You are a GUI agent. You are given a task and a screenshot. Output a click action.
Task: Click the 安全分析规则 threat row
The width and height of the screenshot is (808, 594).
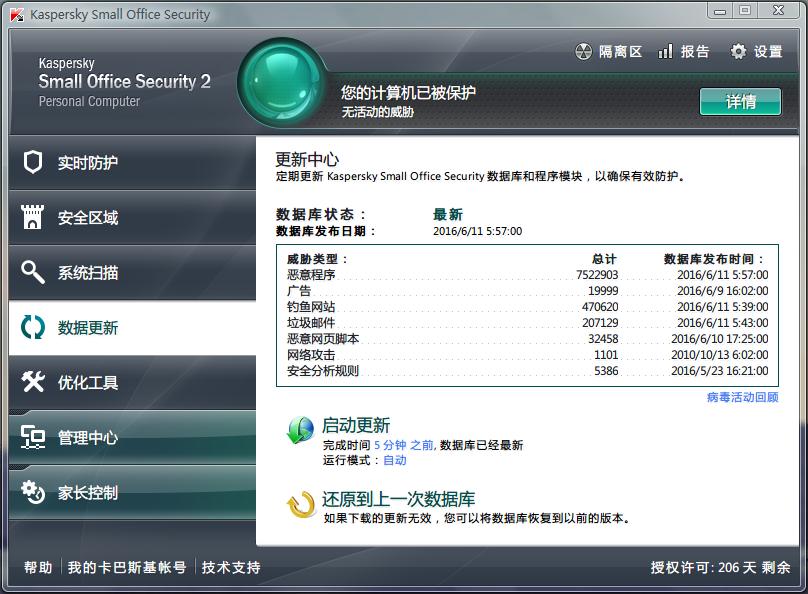[x=527, y=370]
